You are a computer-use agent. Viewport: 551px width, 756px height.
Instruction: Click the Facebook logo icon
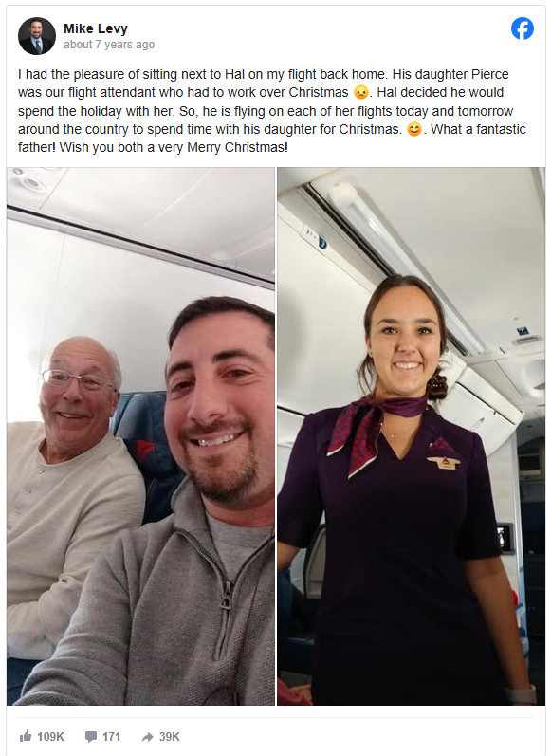(x=523, y=28)
